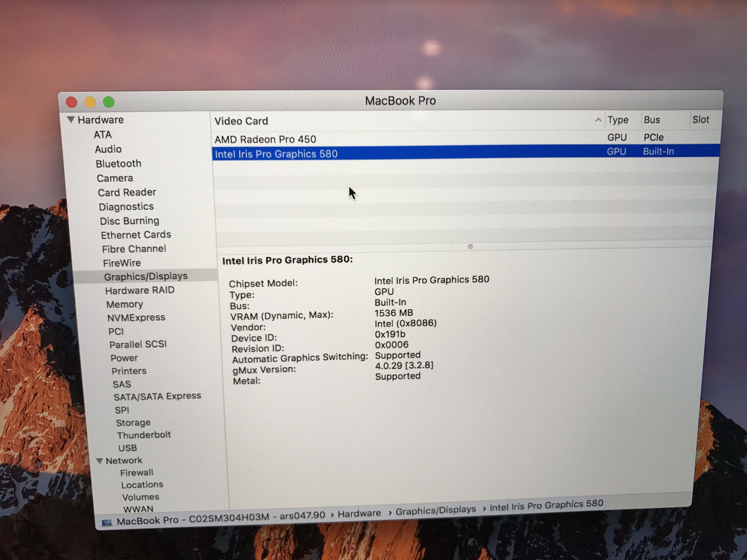Select Graphics/Displays in sidebar

point(146,276)
